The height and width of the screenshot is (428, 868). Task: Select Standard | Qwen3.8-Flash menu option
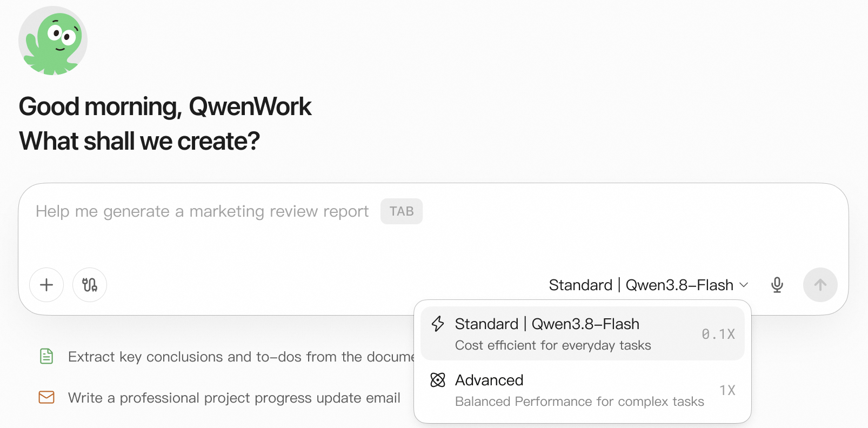pyautogui.click(x=583, y=333)
